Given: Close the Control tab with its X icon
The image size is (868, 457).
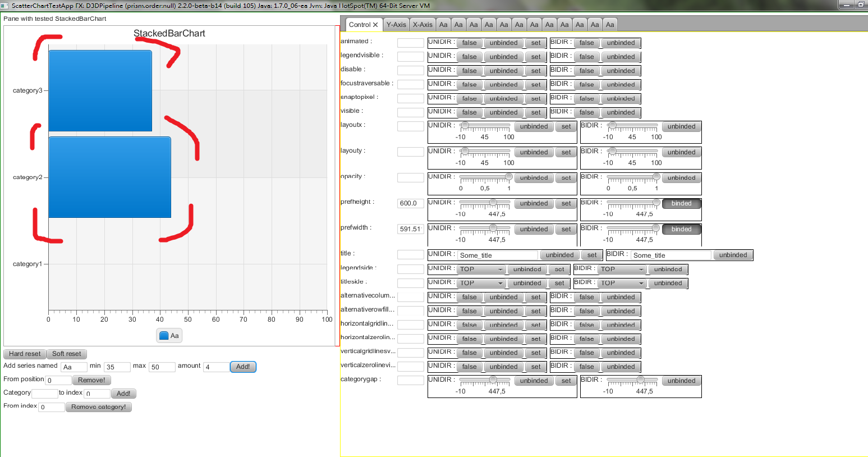Looking at the screenshot, I should point(375,25).
